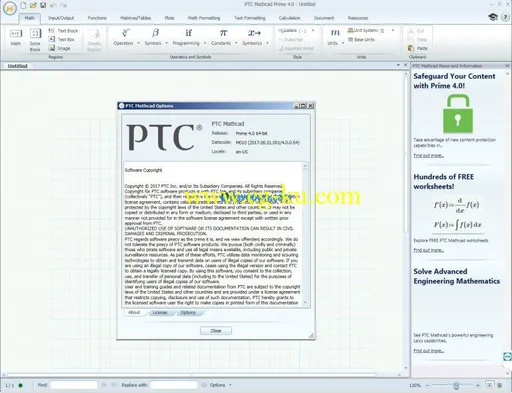Click the green padlock image in news panel
Image resolution: width=512 pixels, height=393 pixels.
[x=458, y=114]
